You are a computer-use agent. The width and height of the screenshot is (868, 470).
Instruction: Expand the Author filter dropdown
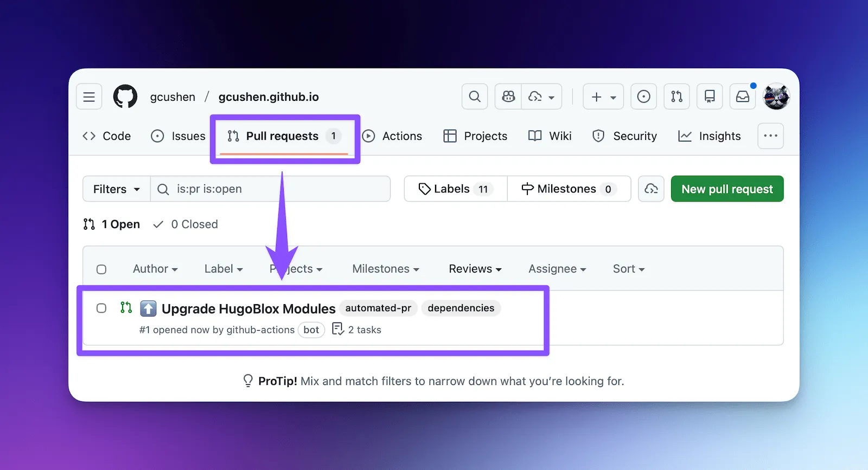coord(155,269)
